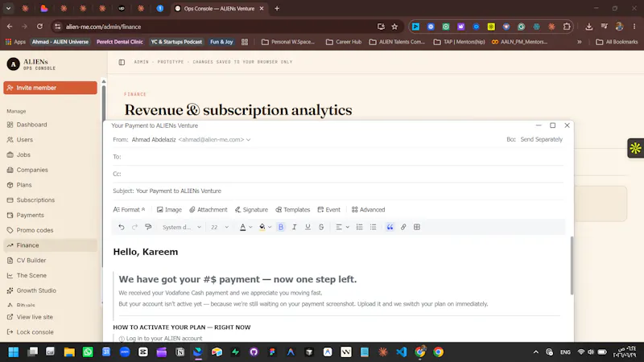Click View live site link

tap(50, 317)
